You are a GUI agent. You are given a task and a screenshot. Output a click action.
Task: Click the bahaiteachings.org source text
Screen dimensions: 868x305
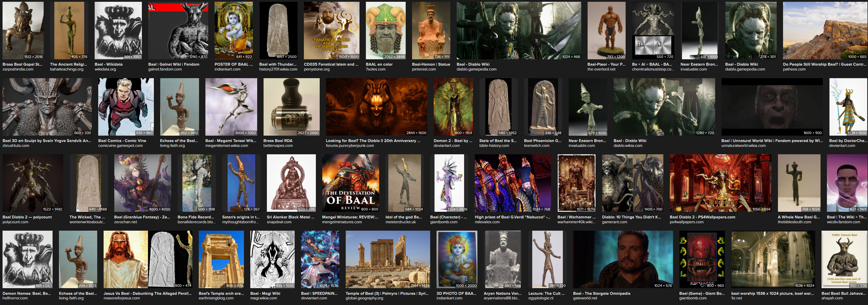[x=67, y=69]
